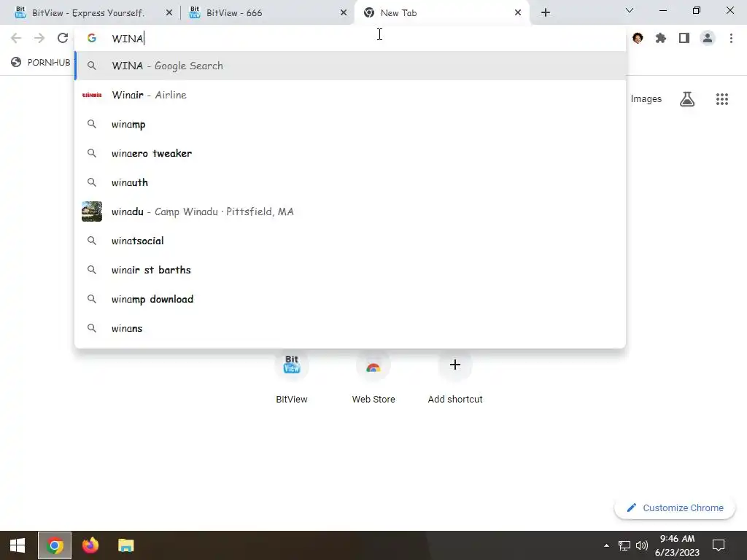Viewport: 747px width, 560px height.
Task: Pick winamp download suggestion
Action: coord(350,299)
